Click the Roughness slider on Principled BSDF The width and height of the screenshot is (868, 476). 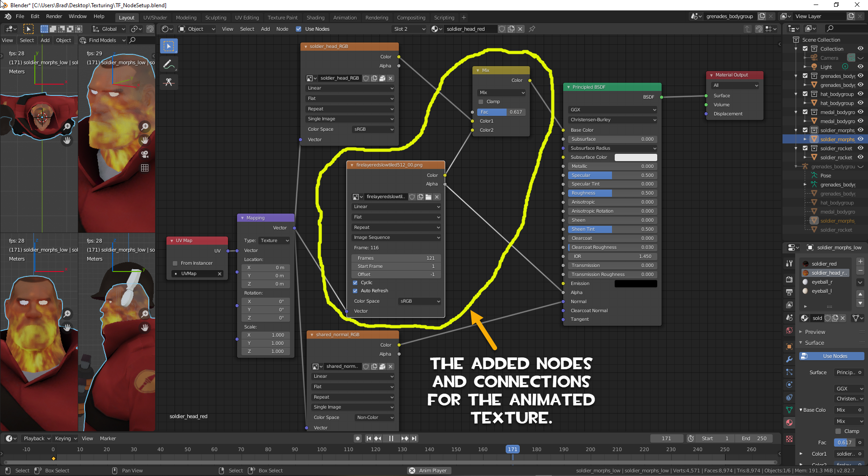612,193
